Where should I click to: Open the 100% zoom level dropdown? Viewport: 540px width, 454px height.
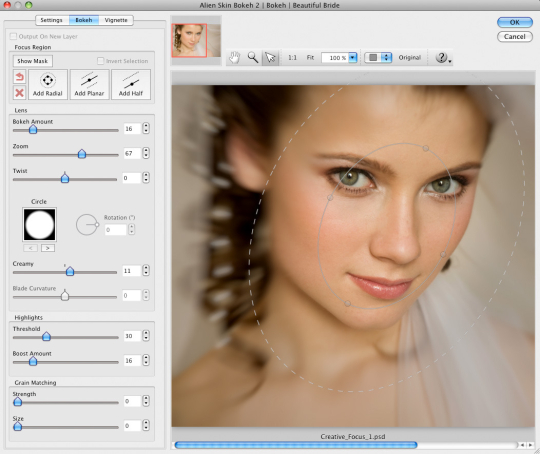pos(353,58)
